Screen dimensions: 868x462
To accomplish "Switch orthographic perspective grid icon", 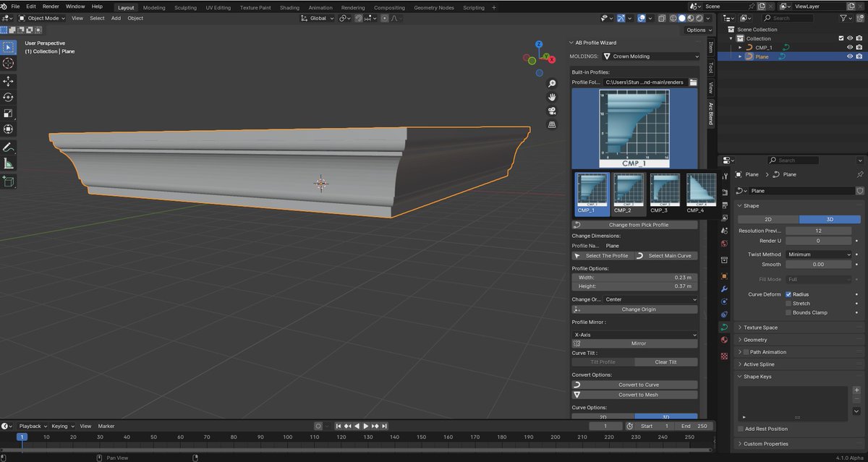I will tap(552, 124).
